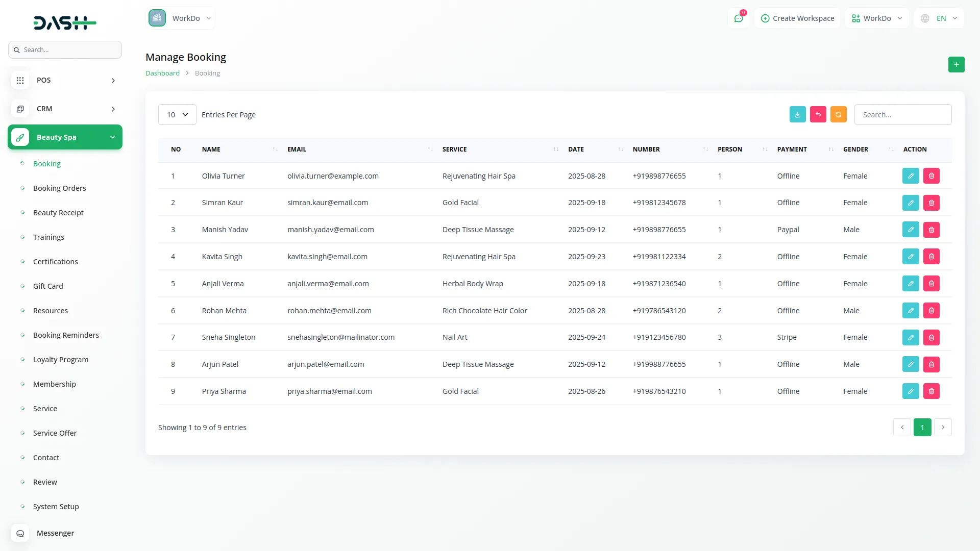Go to next page arrow in pagination
The height and width of the screenshot is (551, 980).
(943, 428)
